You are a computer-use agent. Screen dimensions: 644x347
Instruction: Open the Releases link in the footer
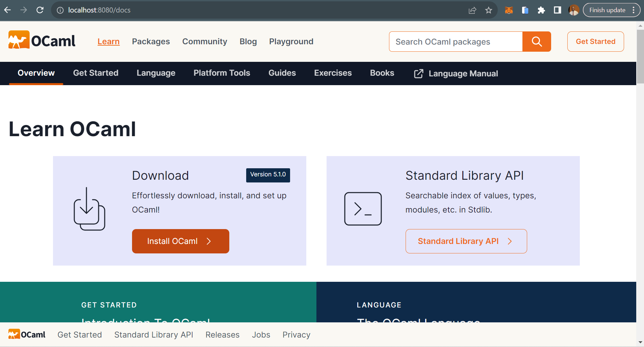click(x=222, y=334)
